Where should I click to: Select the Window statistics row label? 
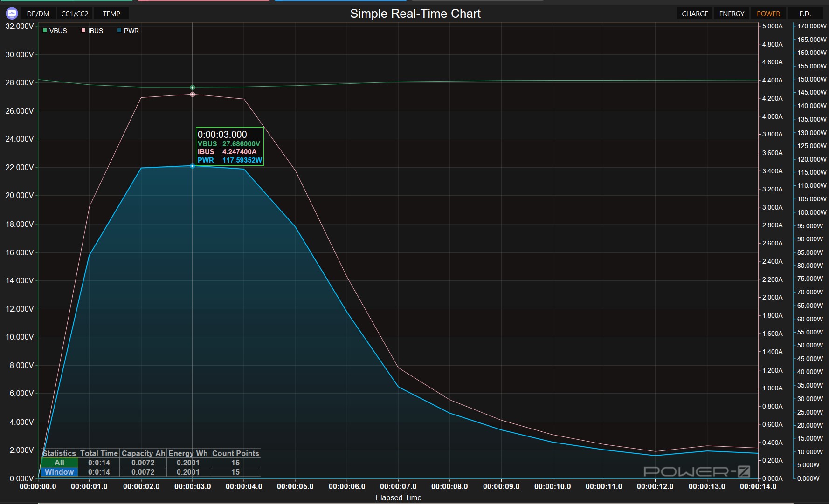tap(59, 472)
